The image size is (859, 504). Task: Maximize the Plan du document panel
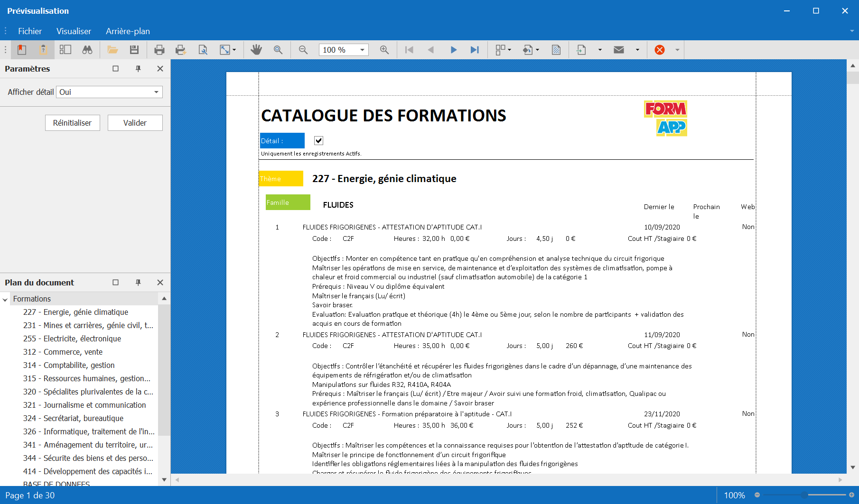(x=115, y=283)
